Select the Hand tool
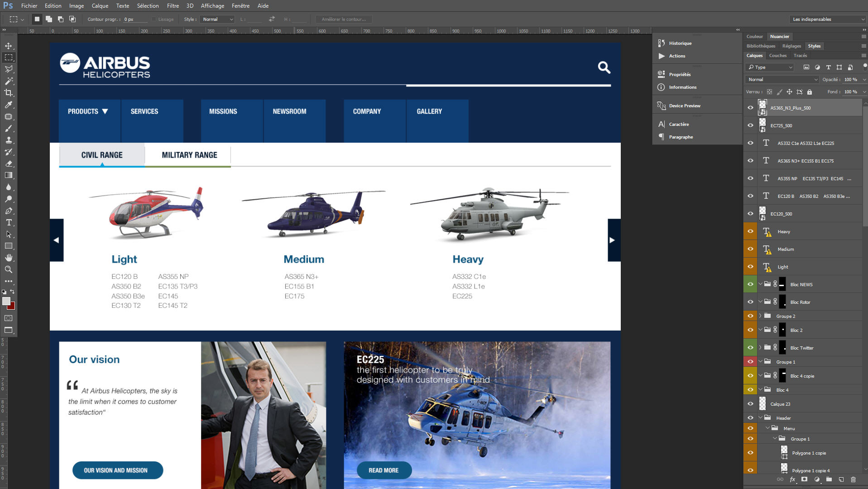This screenshot has width=868, height=489. coord(9,258)
